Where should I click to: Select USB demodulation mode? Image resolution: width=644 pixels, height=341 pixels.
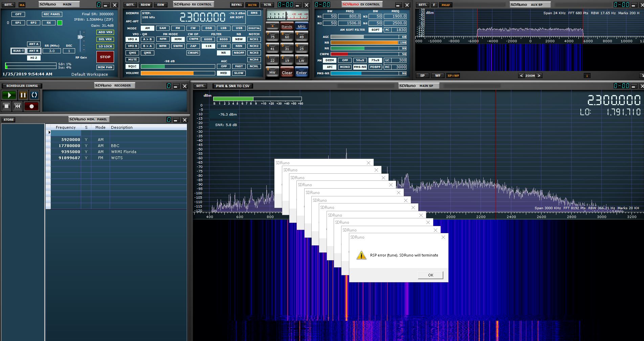[239, 28]
